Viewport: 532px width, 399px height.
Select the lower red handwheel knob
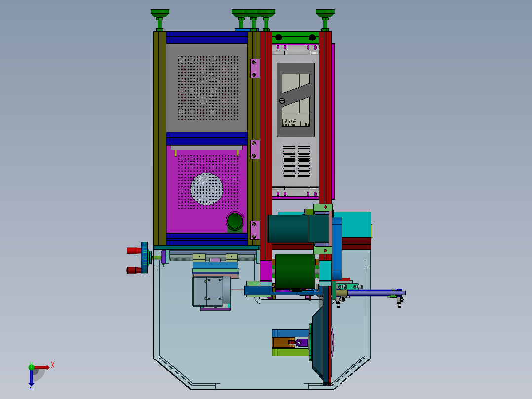click(x=134, y=270)
